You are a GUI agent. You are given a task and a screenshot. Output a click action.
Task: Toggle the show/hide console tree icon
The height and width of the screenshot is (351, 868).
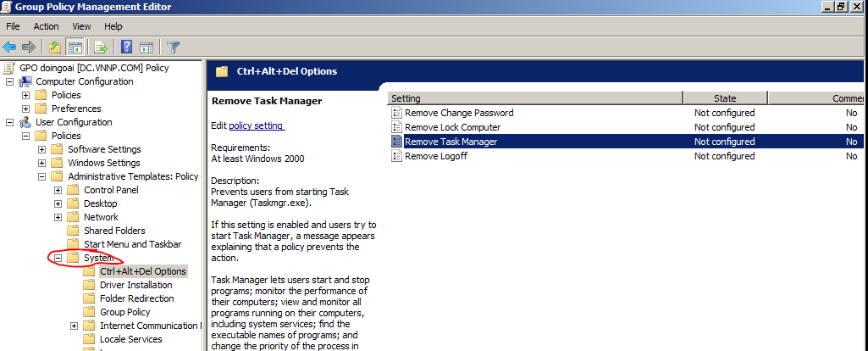(75, 47)
